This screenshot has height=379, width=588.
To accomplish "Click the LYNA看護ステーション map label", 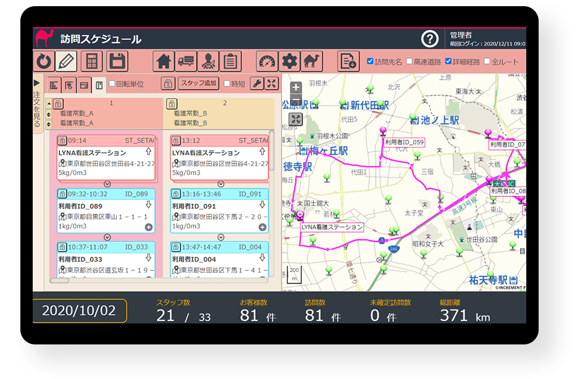I will 332,227.
